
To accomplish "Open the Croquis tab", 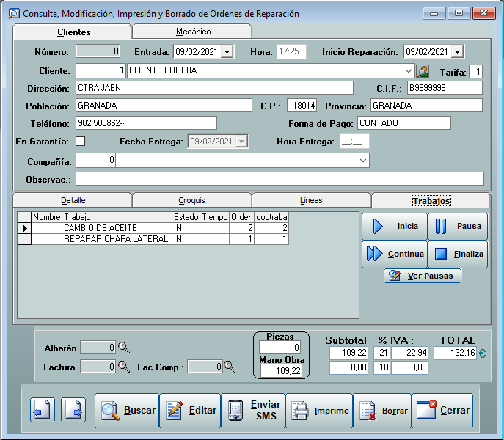I will [191, 200].
